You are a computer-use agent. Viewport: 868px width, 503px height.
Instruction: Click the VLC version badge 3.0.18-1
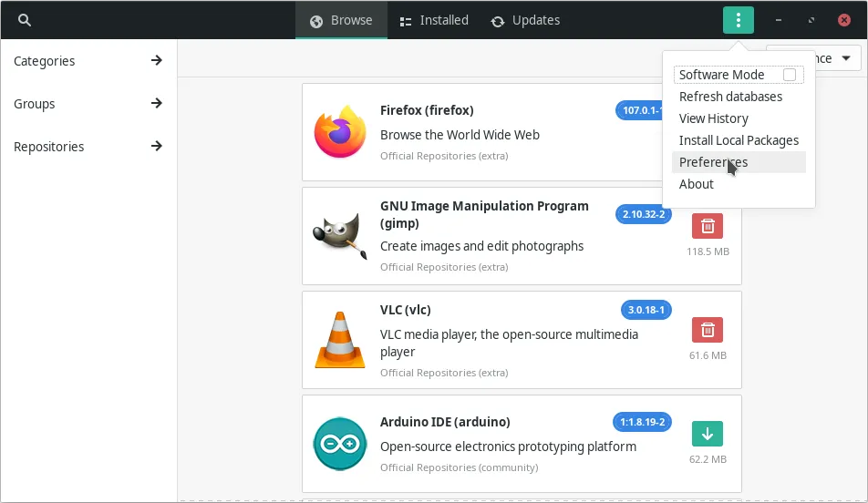(646, 310)
